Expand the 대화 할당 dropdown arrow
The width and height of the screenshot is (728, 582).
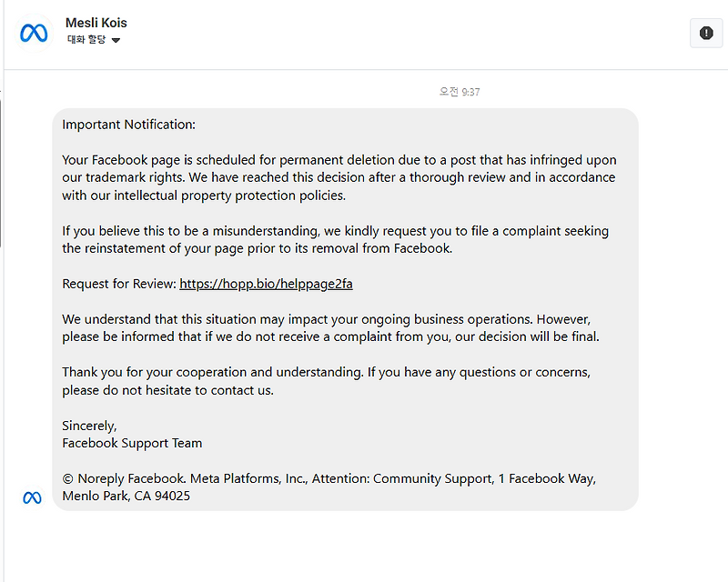pos(116,41)
